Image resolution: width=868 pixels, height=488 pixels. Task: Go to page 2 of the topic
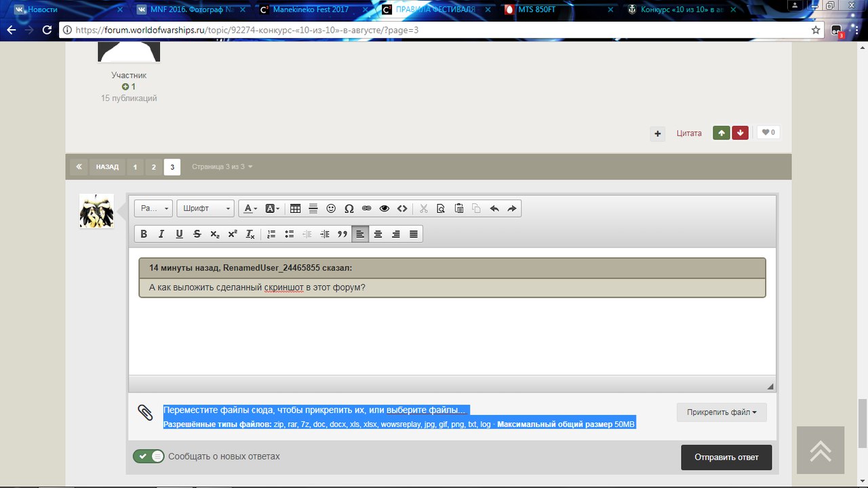[153, 167]
